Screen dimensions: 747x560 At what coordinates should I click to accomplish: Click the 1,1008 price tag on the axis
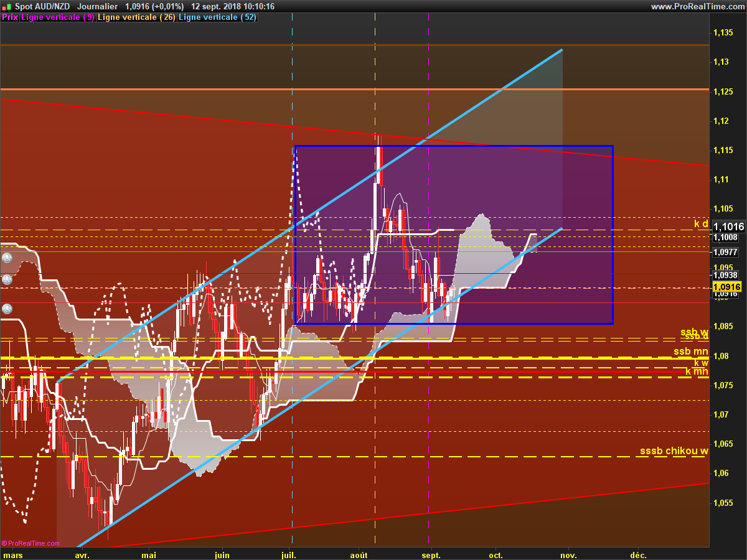pos(725,237)
